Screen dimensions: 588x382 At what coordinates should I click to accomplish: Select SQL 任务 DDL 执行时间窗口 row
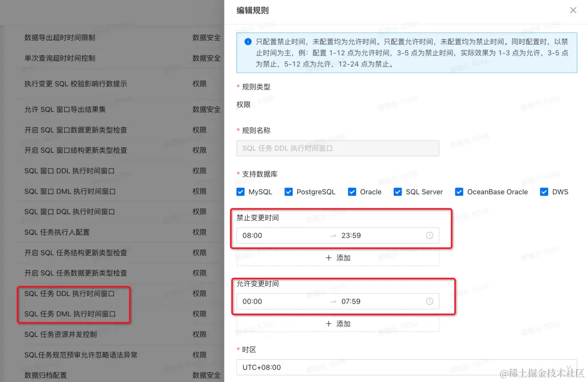pyautogui.click(x=120, y=293)
